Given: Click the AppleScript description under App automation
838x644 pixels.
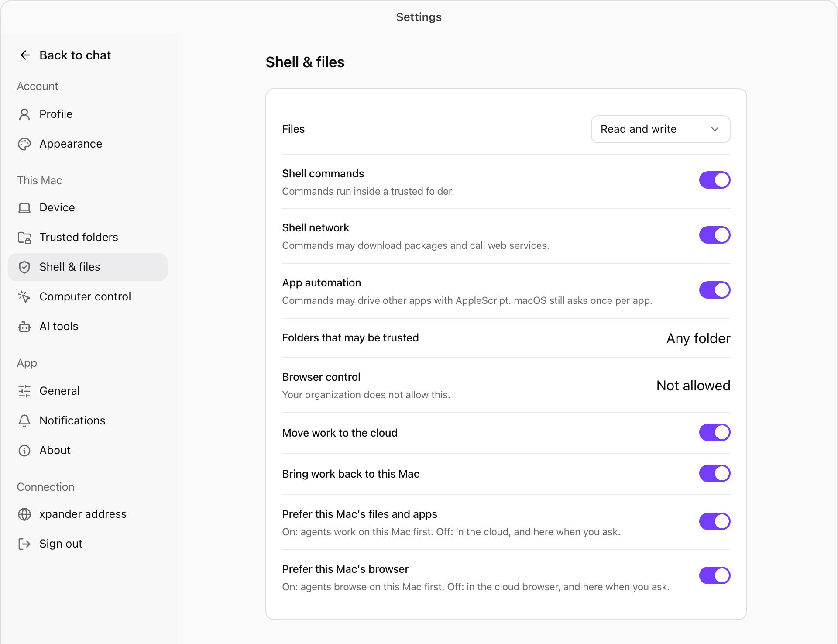Looking at the screenshot, I should click(x=467, y=300).
